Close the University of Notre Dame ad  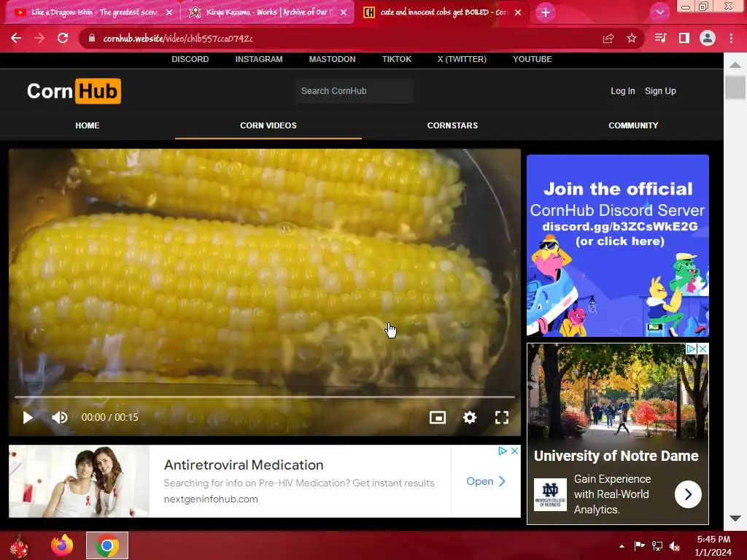[703, 349]
